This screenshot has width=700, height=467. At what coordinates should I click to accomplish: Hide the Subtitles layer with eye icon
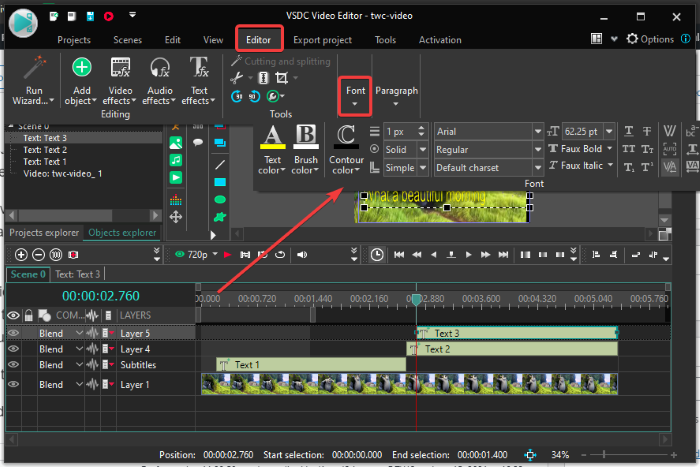tap(14, 365)
